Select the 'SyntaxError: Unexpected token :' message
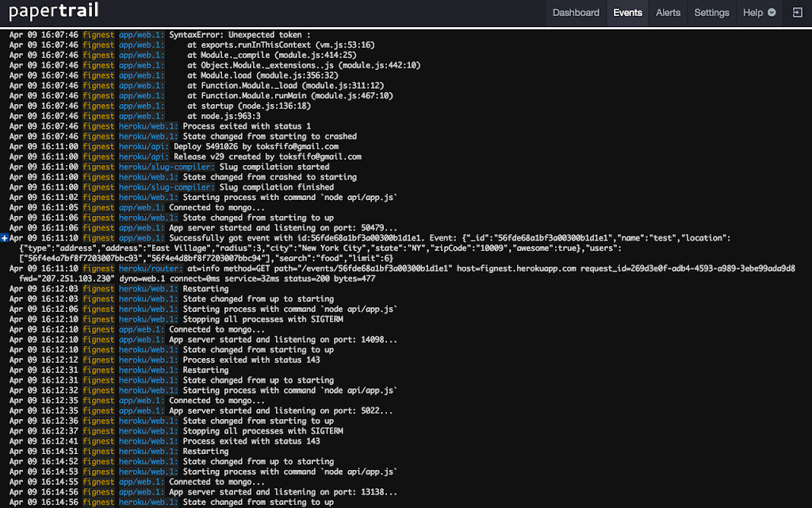The height and width of the screenshot is (508, 812). (x=239, y=35)
